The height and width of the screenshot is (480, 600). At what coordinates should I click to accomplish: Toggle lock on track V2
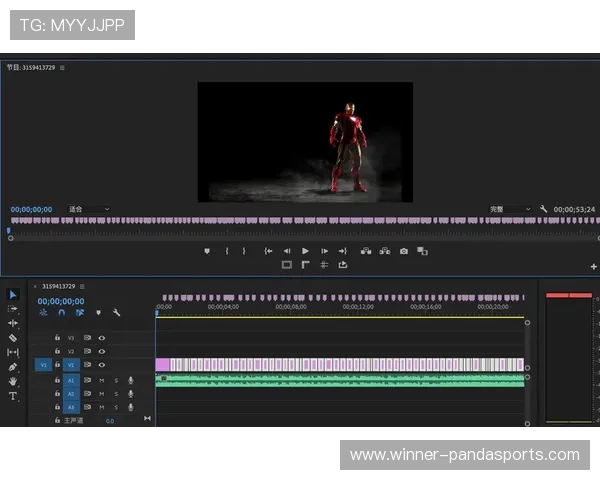57,352
